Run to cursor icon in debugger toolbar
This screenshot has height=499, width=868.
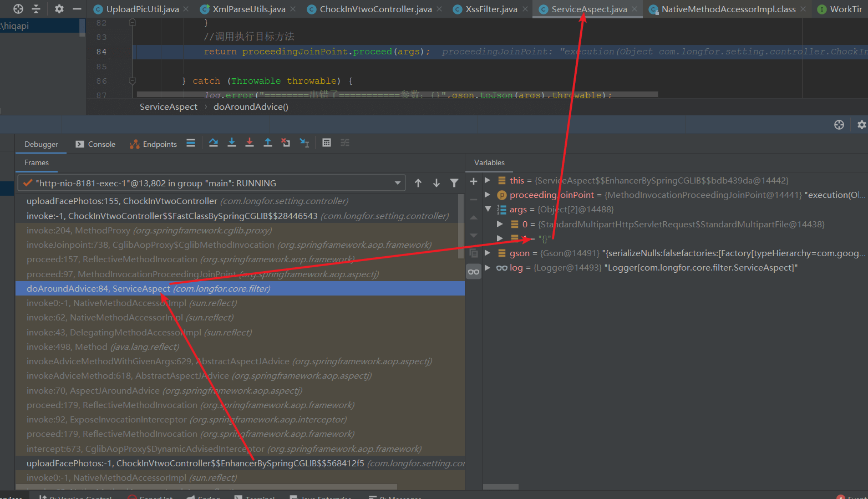304,143
